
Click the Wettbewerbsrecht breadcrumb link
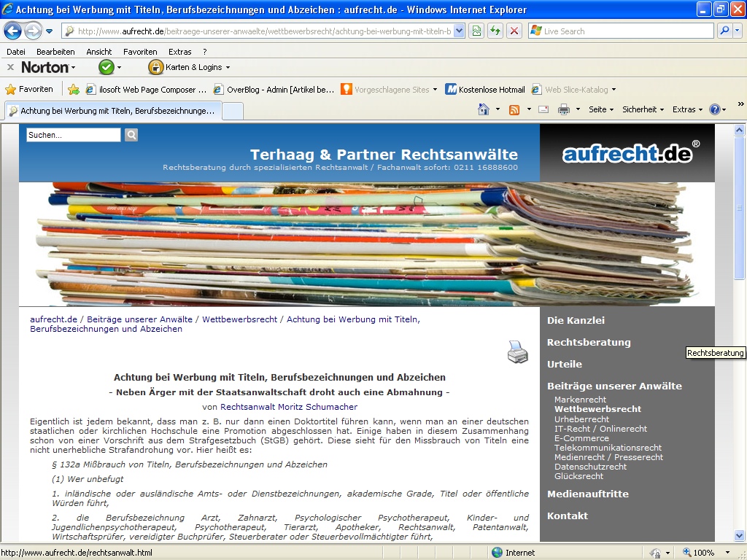pyautogui.click(x=239, y=319)
